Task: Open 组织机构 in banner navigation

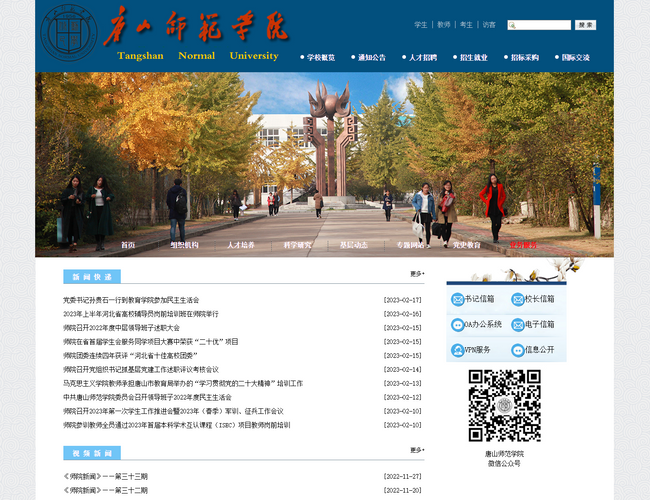Action: (184, 245)
